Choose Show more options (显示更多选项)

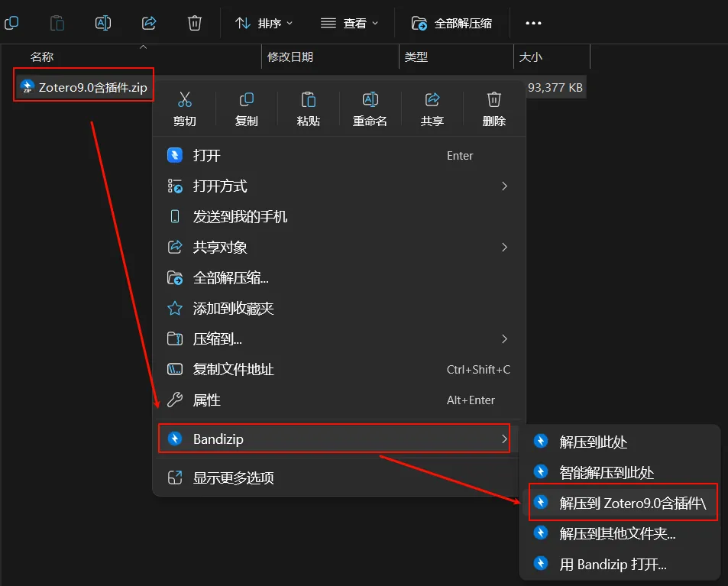pos(339,478)
